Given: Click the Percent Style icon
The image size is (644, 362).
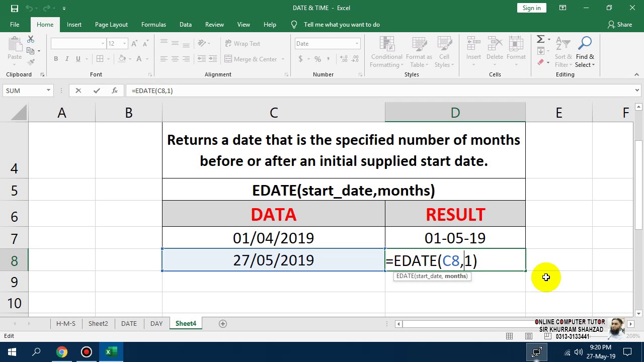Looking at the screenshot, I should click(317, 59).
